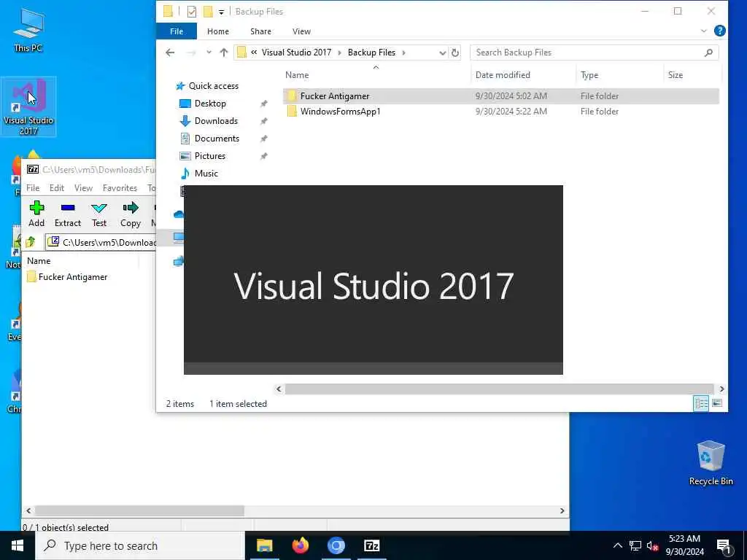The height and width of the screenshot is (560, 747).
Task: Click the New Folder quick access icon
Action: click(208, 12)
